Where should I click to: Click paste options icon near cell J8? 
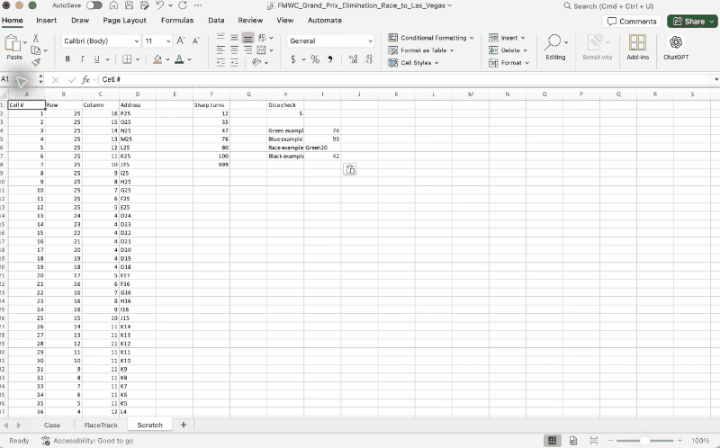pos(350,169)
